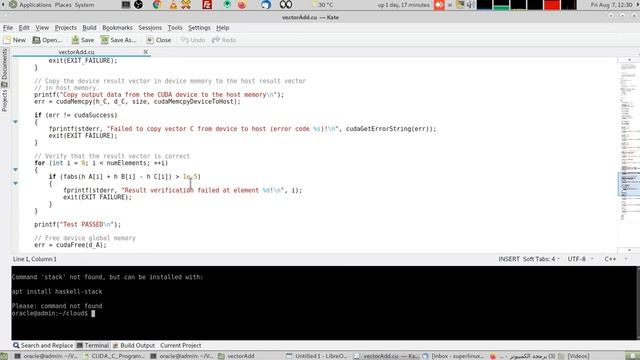The height and width of the screenshot is (360, 640).
Task: Click the code minimap highlighted region
Action: pos(629,184)
